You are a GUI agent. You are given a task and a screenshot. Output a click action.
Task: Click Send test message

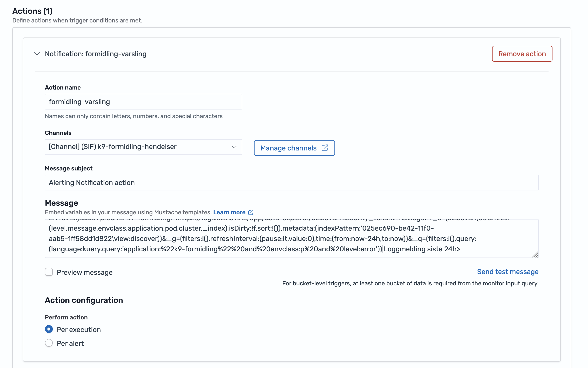tap(508, 272)
